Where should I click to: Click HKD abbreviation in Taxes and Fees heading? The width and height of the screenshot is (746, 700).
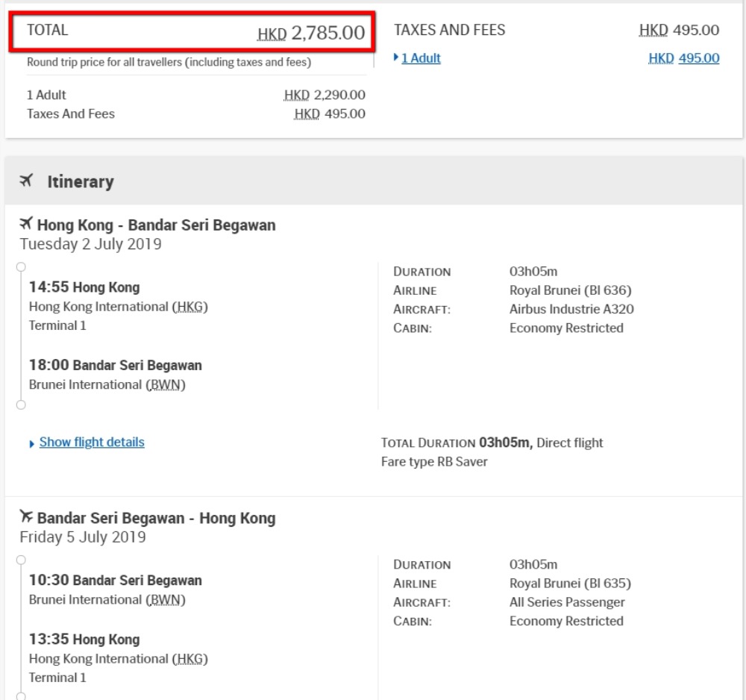coord(653,31)
